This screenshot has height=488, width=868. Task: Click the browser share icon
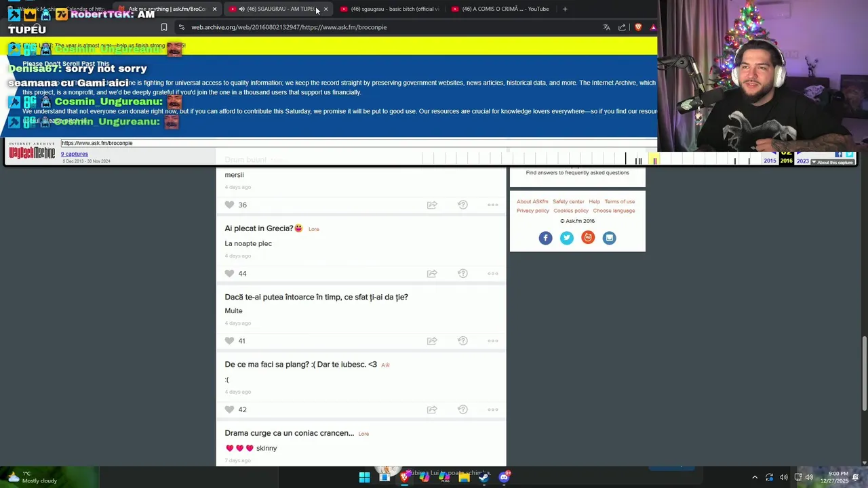coord(622,27)
